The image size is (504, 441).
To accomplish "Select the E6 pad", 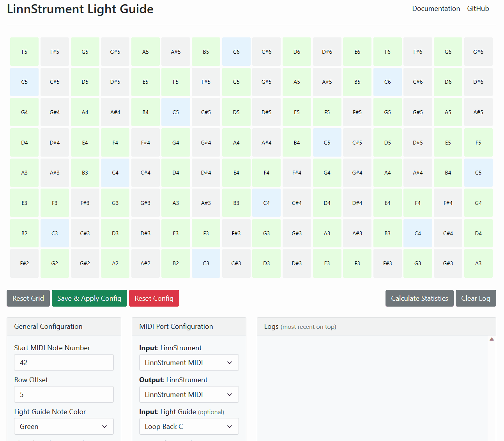I will coord(357,52).
